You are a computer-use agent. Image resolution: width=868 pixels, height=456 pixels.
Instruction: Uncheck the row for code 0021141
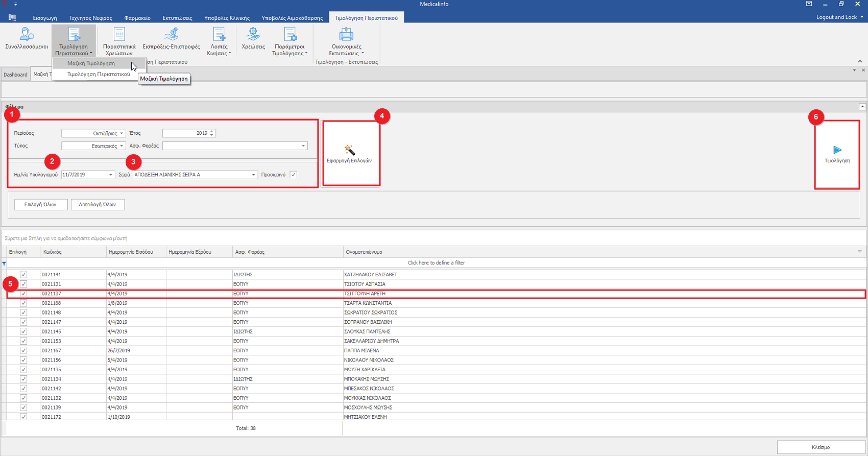click(x=23, y=275)
